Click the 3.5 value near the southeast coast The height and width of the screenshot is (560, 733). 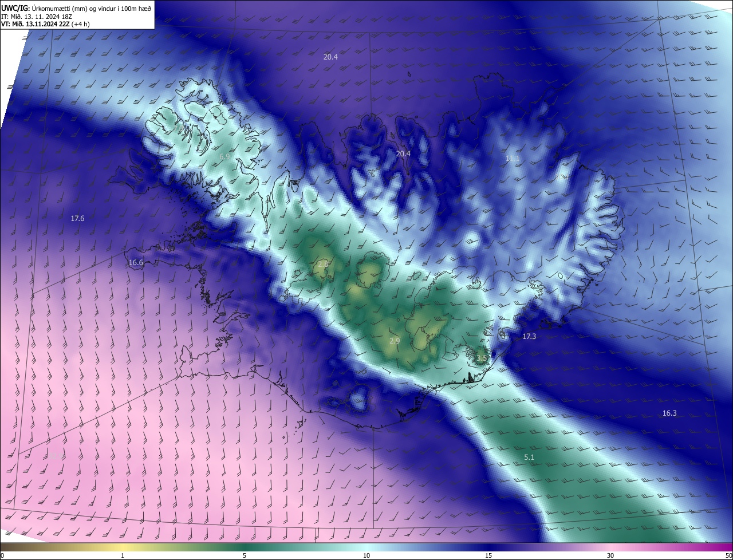482,359
